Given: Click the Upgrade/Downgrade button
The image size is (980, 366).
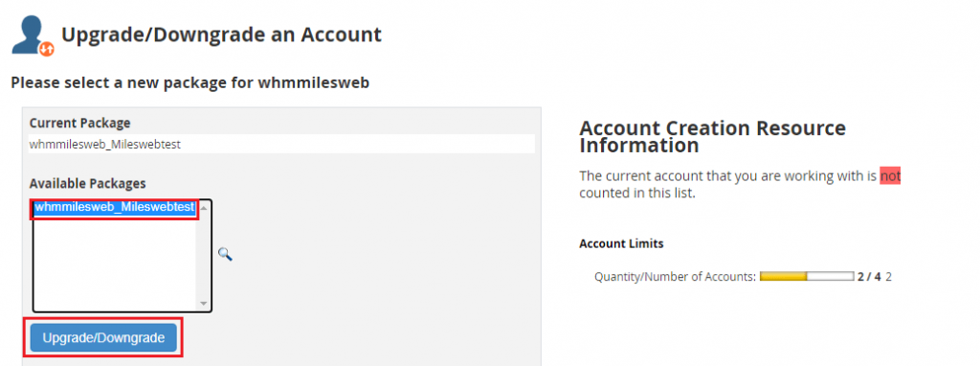Looking at the screenshot, I should pos(103,338).
